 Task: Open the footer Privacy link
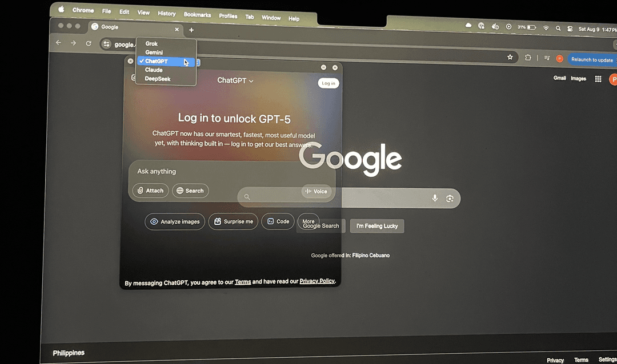point(555,360)
